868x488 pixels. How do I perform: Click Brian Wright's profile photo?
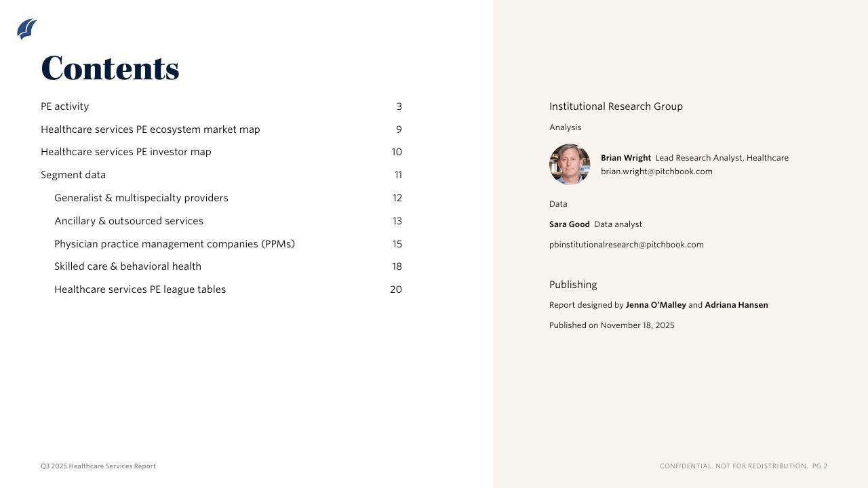(x=570, y=164)
